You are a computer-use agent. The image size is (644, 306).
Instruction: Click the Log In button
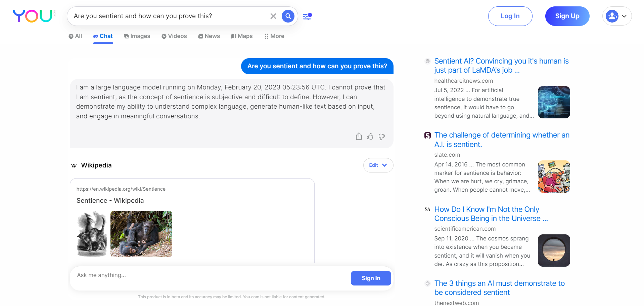tap(510, 16)
